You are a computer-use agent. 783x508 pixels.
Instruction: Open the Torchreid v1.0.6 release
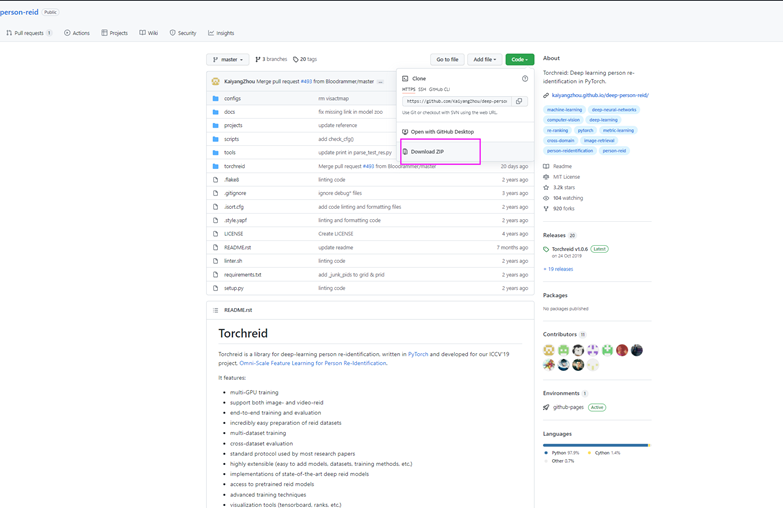tap(570, 249)
